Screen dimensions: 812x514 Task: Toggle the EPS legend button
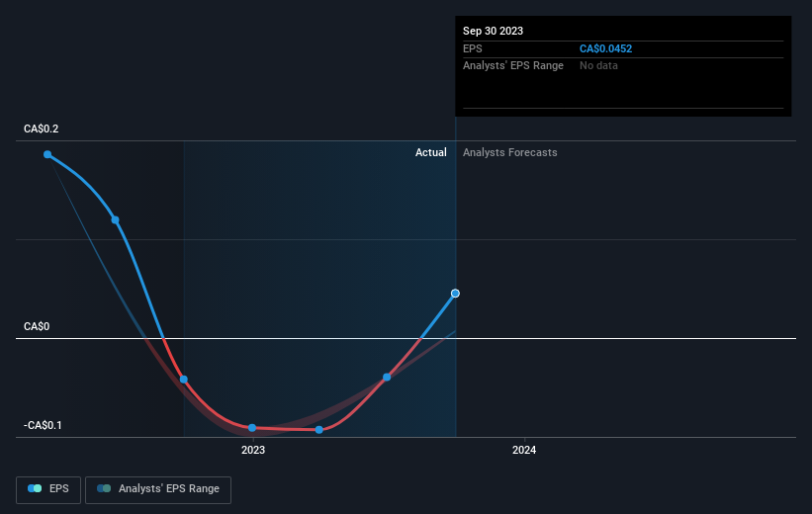pos(48,489)
